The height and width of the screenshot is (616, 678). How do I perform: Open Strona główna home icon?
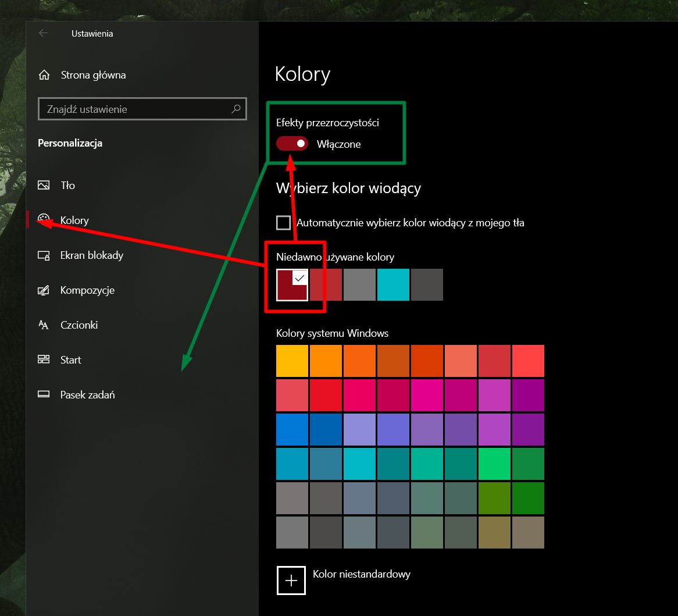point(44,75)
